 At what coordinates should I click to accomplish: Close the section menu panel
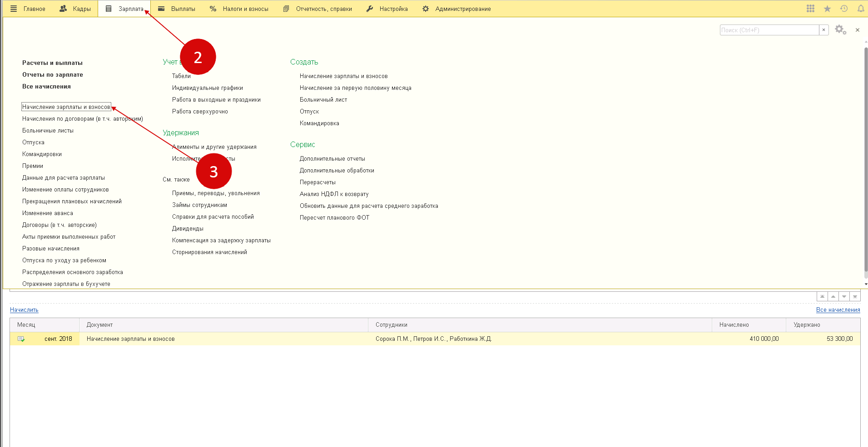858,30
